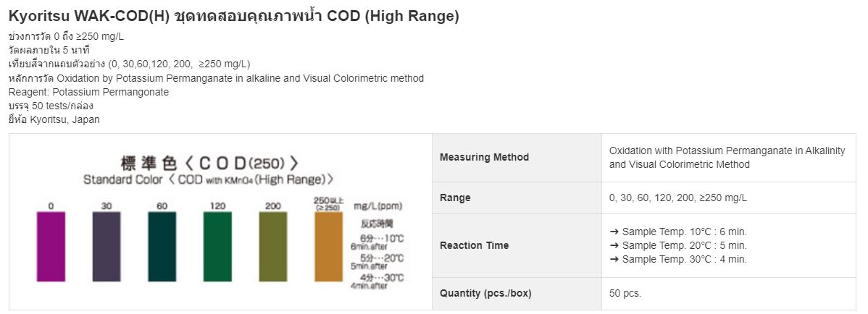Select the dark purple 30 mg/L swatch
The width and height of the screenshot is (868, 314).
point(107,247)
